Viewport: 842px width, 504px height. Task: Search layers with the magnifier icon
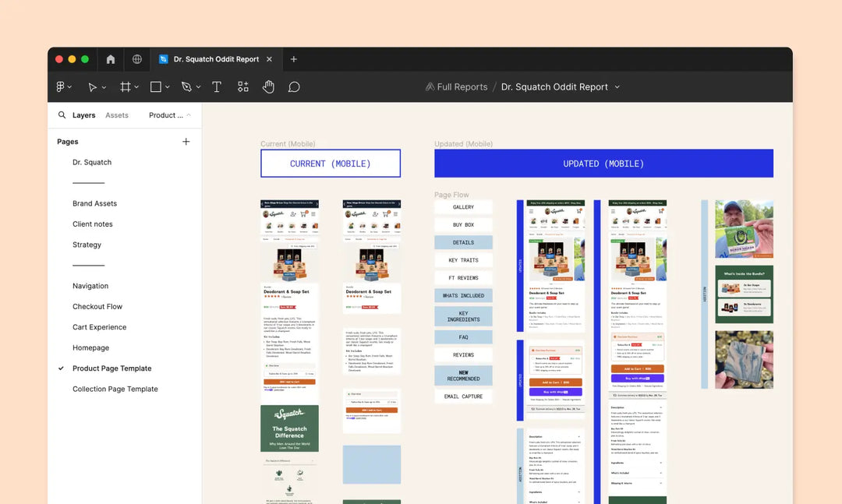pyautogui.click(x=62, y=115)
